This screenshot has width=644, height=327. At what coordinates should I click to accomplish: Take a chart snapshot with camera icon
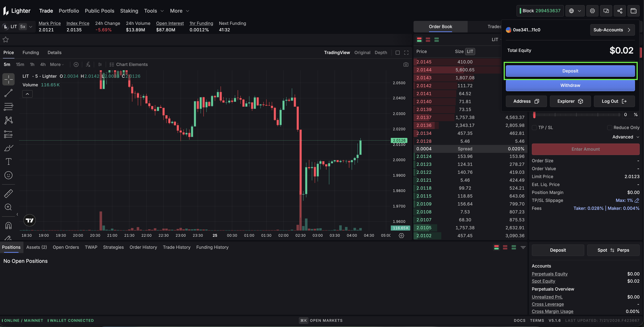coord(406,65)
